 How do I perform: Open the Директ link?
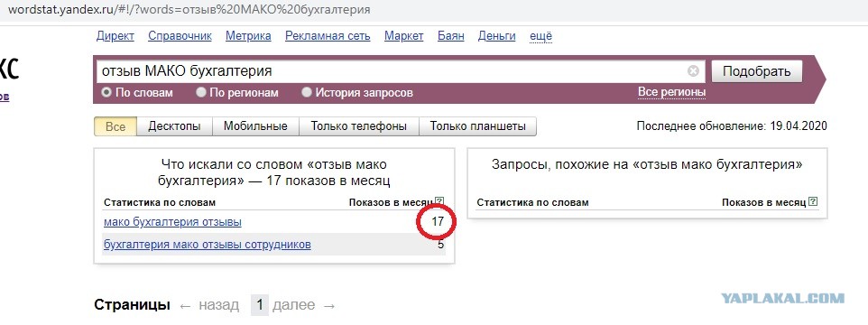[115, 36]
